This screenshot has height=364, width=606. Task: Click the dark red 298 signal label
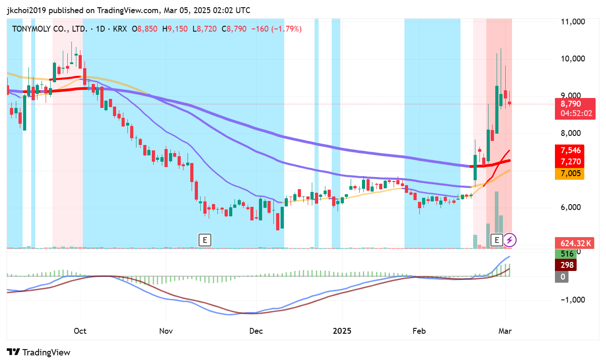567,265
